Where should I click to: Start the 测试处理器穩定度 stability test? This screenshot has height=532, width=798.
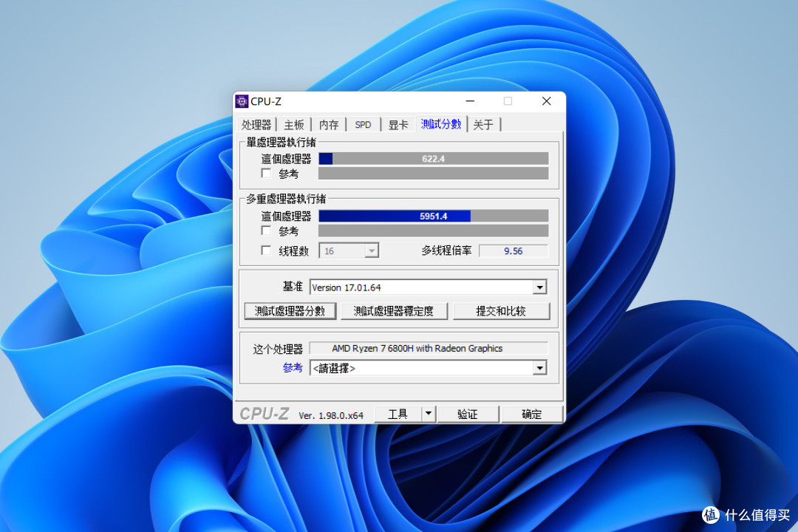tap(395, 310)
